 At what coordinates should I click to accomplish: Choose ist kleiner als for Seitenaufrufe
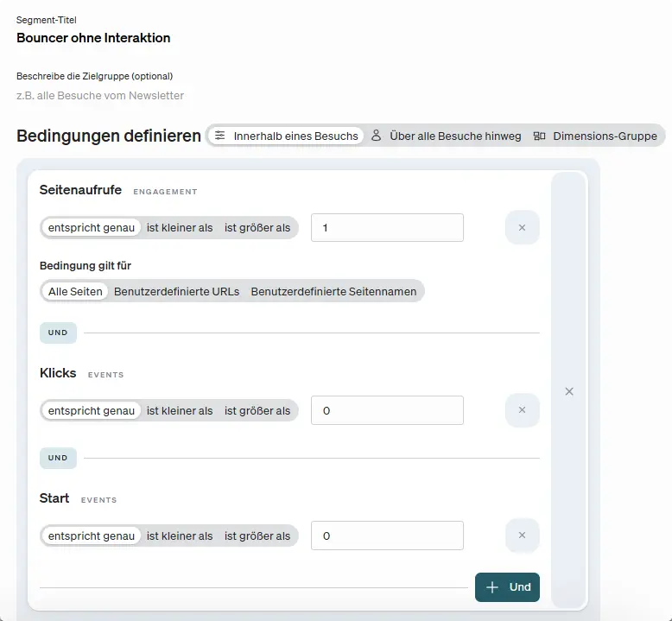[180, 227]
